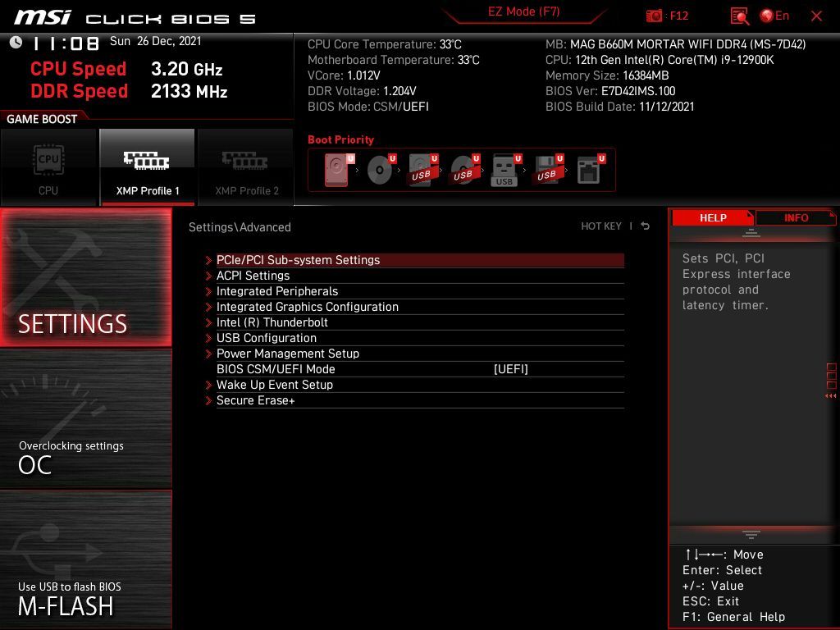Select the CD/DVD drive boot icon
Viewport: 840px width, 630px height.
(380, 171)
